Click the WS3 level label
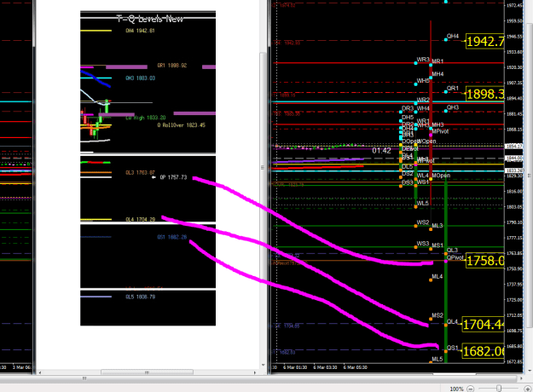Image resolution: width=533 pixels, height=392 pixels. point(423,244)
